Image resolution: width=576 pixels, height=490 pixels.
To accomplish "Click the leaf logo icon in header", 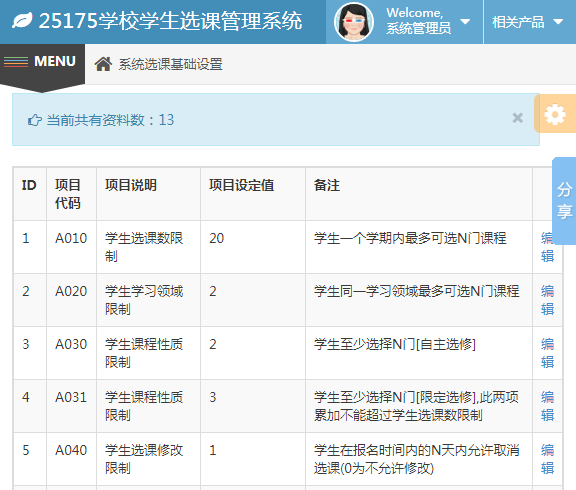I will [22, 21].
